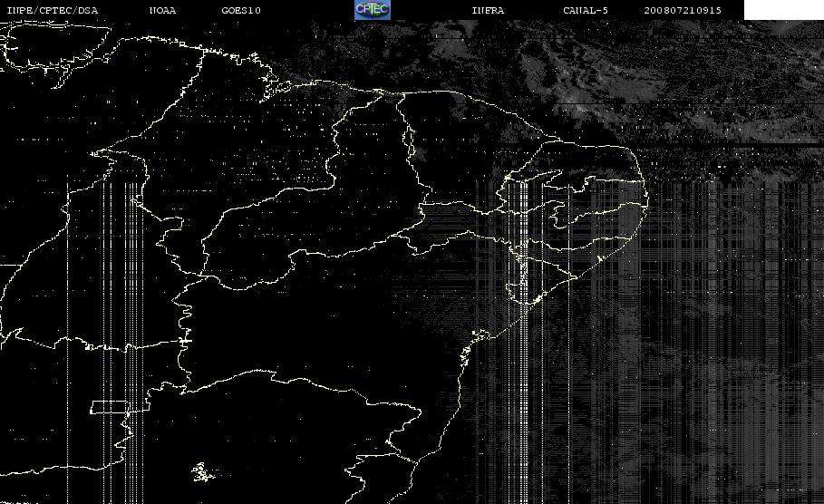Screen dimensions: 824x504
Task: Click the short horizontal tick on western border line
Action: tap(184, 341)
